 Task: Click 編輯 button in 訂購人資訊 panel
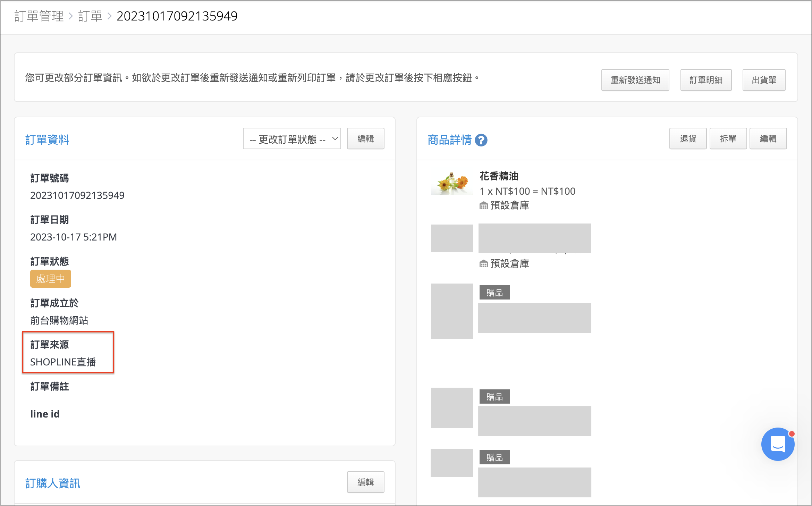point(365,482)
